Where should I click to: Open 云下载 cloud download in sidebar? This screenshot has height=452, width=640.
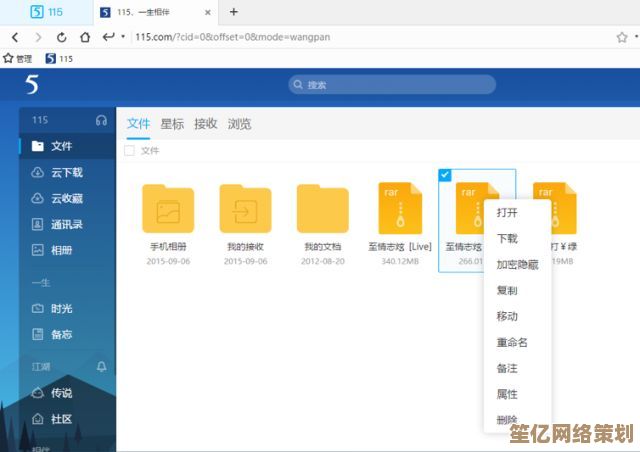(x=66, y=172)
